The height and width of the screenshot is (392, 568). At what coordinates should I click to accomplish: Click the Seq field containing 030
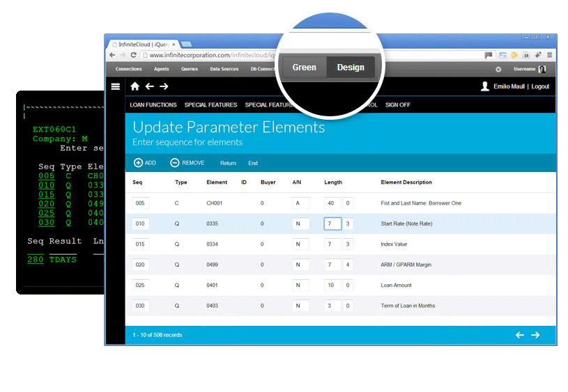(x=141, y=306)
